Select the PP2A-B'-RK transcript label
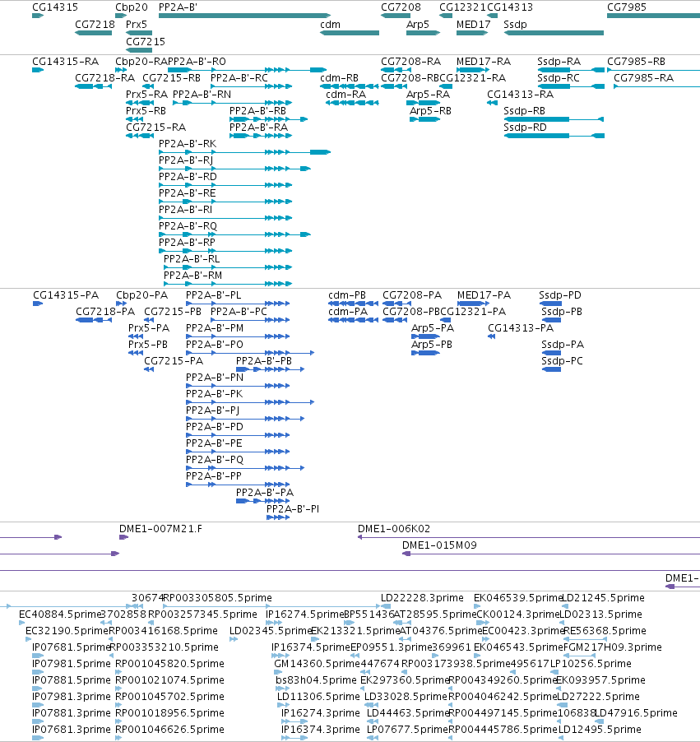Viewport: 700px width, 742px height. [188, 143]
